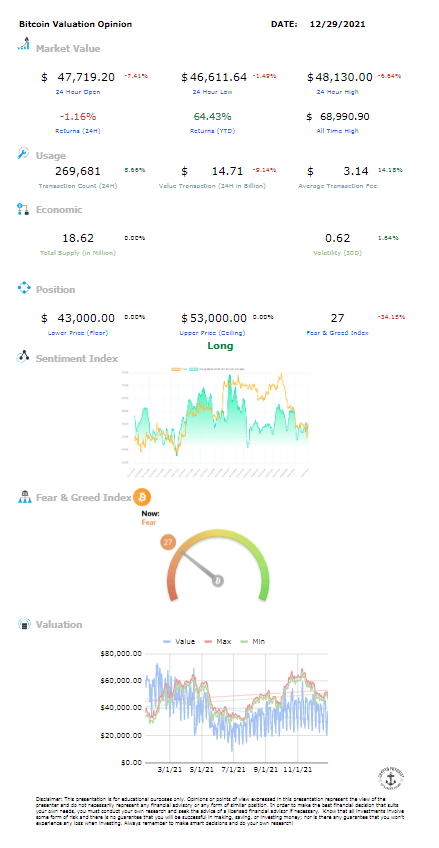Click the gauge needle Bitcoin hub
This screenshot has width=439, height=848.
click(218, 581)
